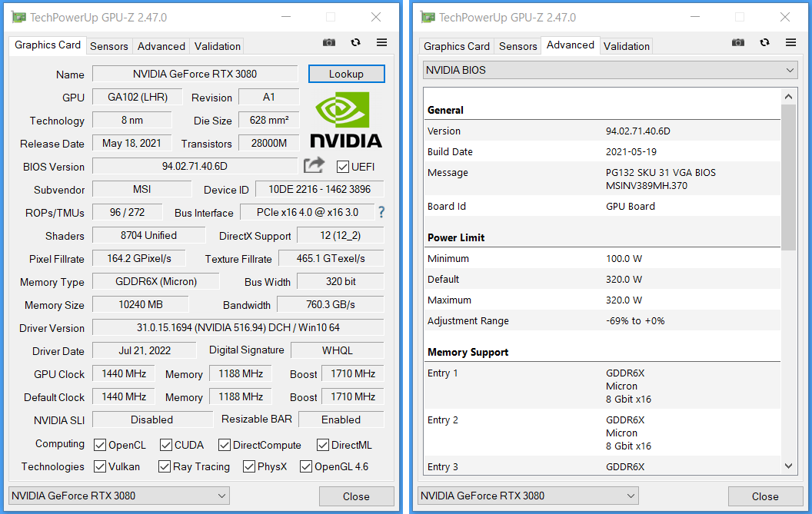Click the Resizable BAR Enabled field
This screenshot has height=514, width=812.
click(341, 419)
